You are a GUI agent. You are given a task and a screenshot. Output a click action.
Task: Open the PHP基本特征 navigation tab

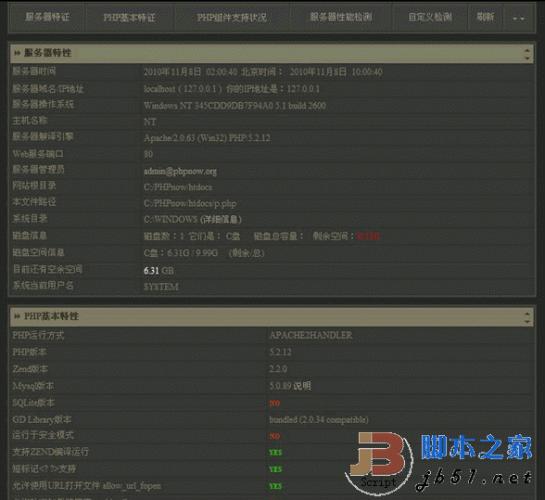[129, 17]
